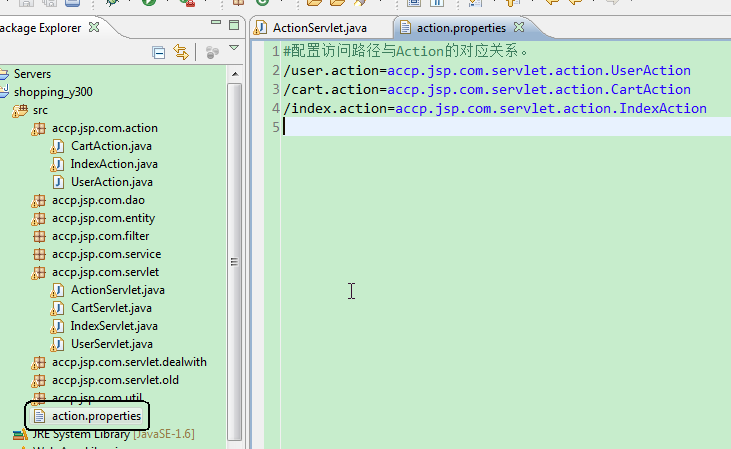731x449 pixels.
Task: Select CartAction.java in the tree
Action: point(111,146)
